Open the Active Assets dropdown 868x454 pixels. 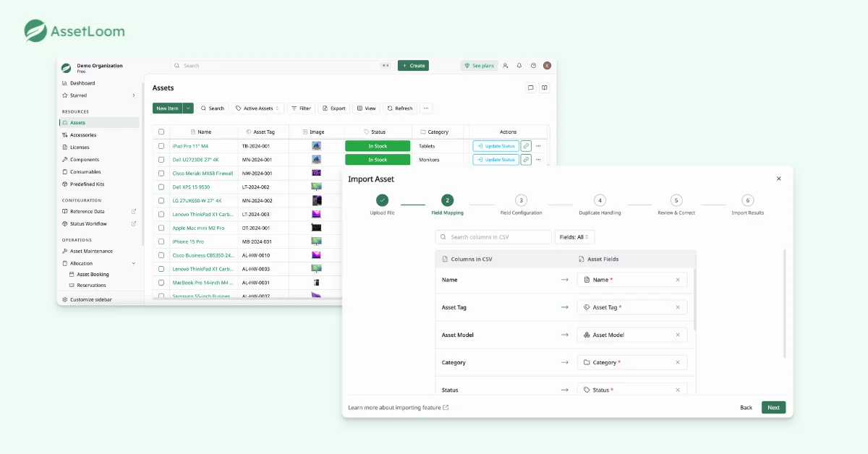[258, 108]
